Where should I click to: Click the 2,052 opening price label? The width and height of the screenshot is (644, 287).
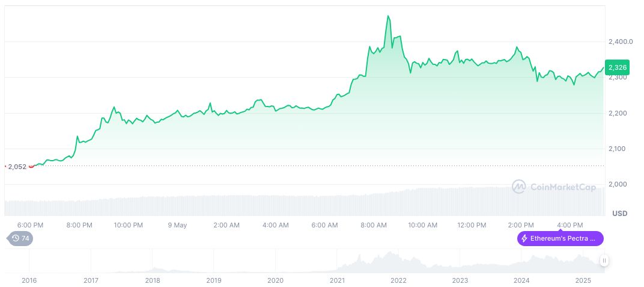(17, 167)
